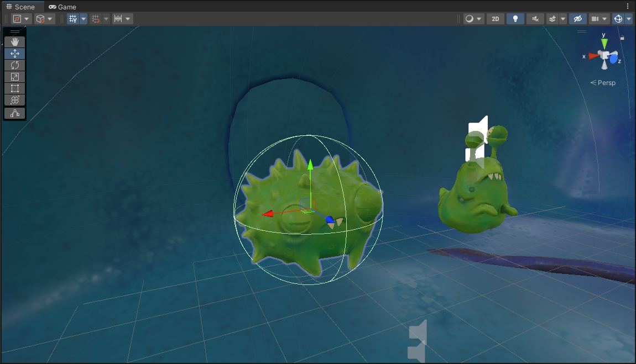Select the Transform tool
Screen dimensions: 636x364
pyautogui.click(x=15, y=100)
